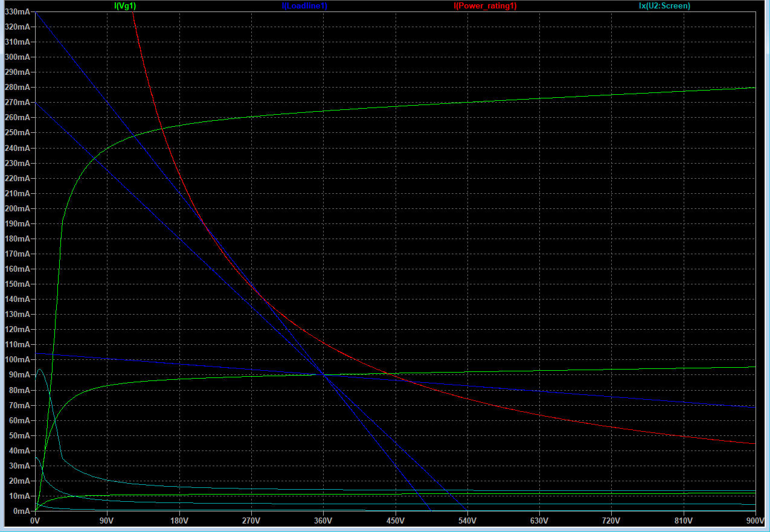
Task: Click the 450V horizontal axis label
Action: click(395, 520)
